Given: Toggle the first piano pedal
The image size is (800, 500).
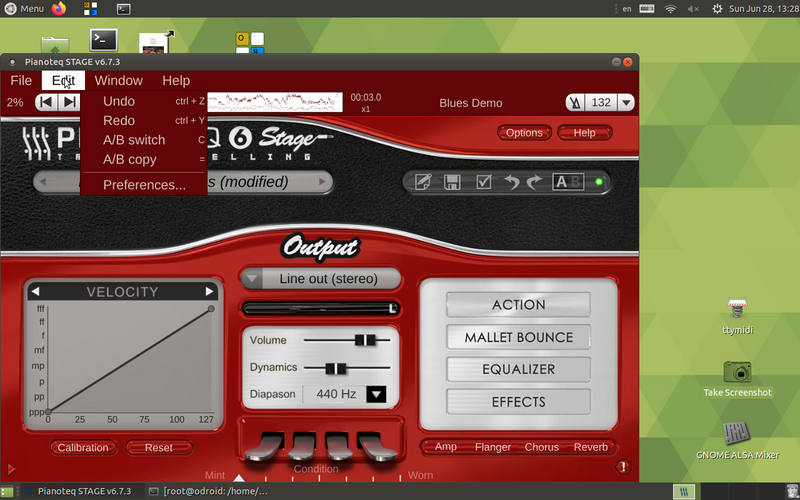Looking at the screenshot, I should click(x=266, y=446).
